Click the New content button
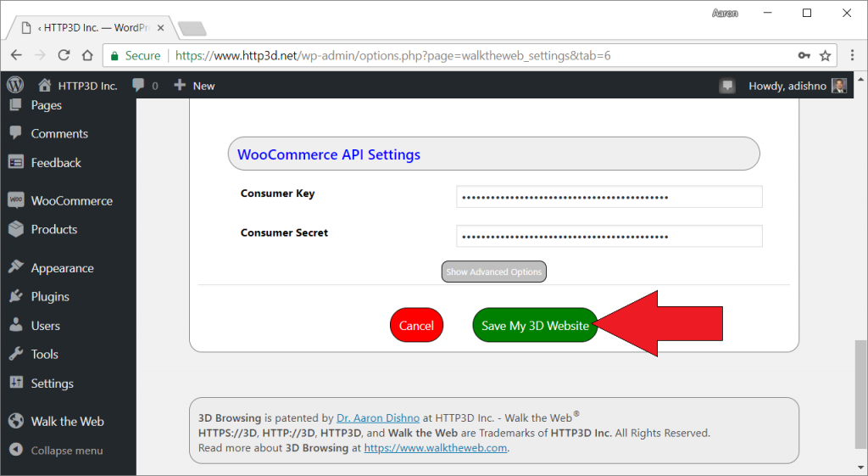 (x=194, y=86)
